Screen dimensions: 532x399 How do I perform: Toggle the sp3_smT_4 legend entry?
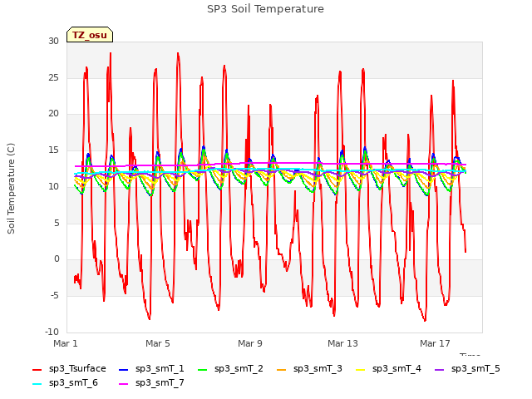point(388,369)
